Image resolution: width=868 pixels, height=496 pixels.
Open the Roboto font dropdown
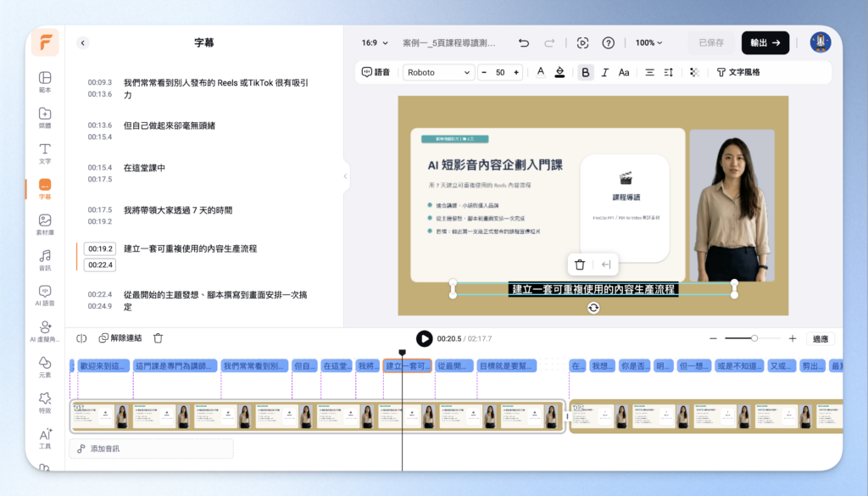click(x=438, y=73)
